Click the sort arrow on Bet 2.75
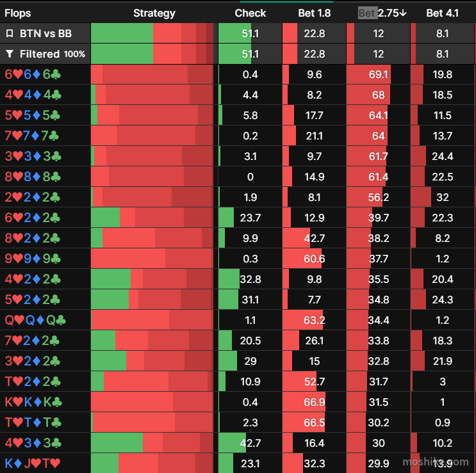The image size is (476, 473). pos(403,13)
